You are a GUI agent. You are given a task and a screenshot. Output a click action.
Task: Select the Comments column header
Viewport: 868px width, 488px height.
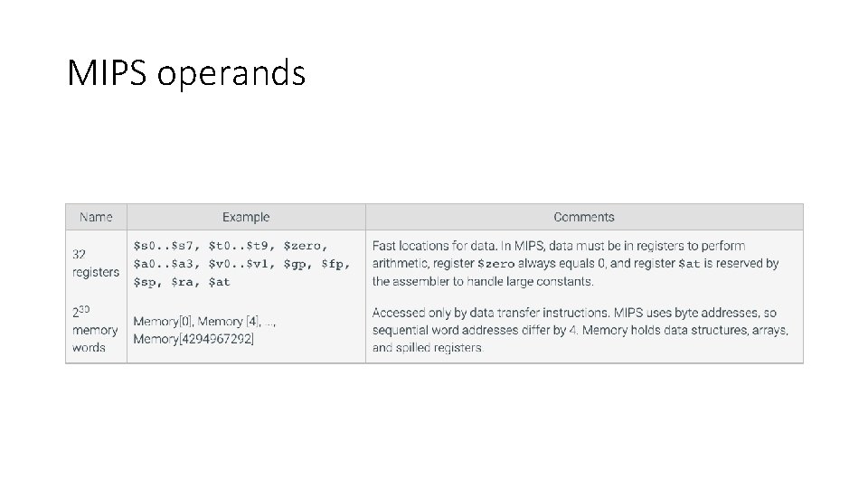[584, 217]
